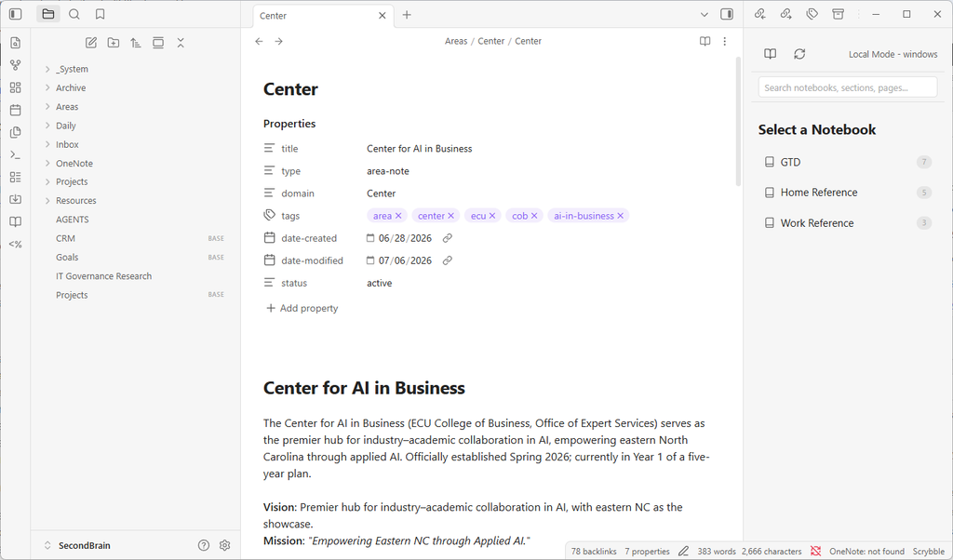The width and height of the screenshot is (953, 560).
Task: Open the bookmarks tab
Action: point(101,14)
